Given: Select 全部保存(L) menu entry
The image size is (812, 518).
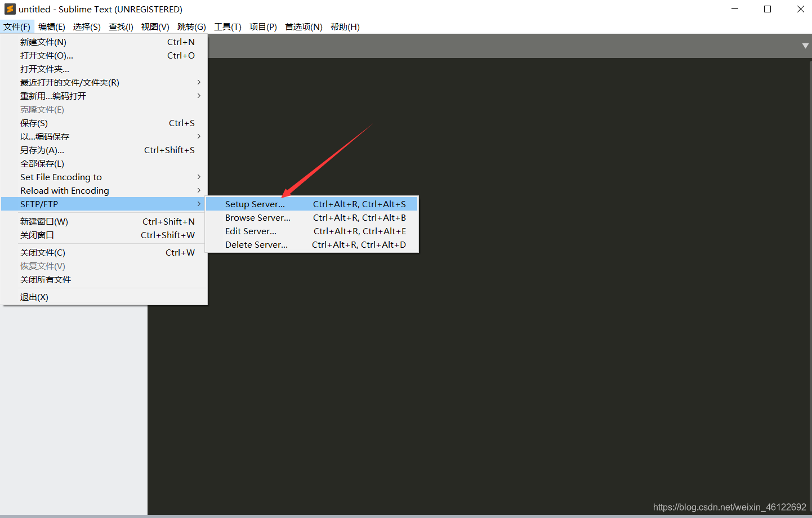Looking at the screenshot, I should [104, 164].
